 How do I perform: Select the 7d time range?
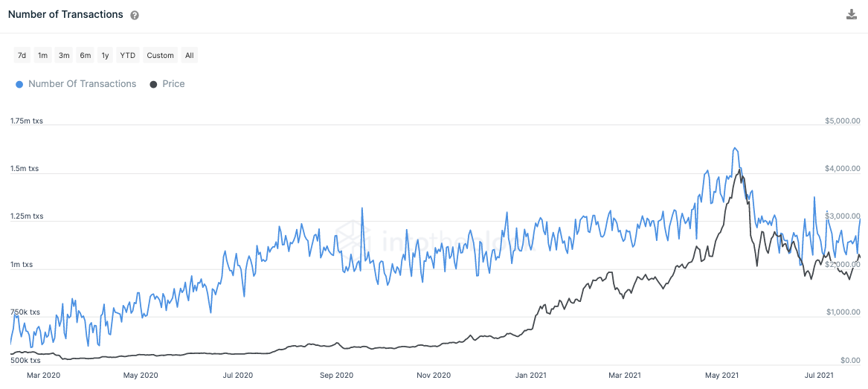pos(22,55)
